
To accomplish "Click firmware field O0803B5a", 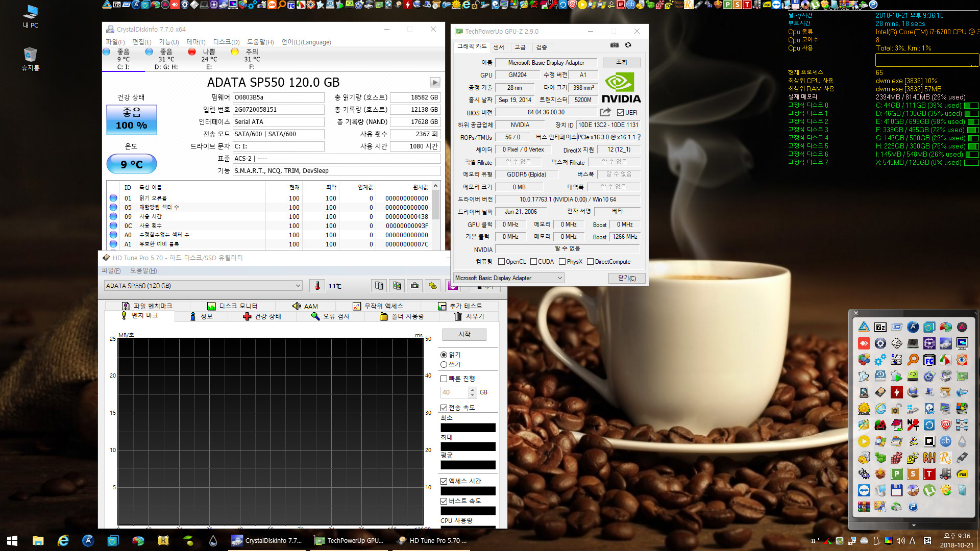I will coord(279,97).
